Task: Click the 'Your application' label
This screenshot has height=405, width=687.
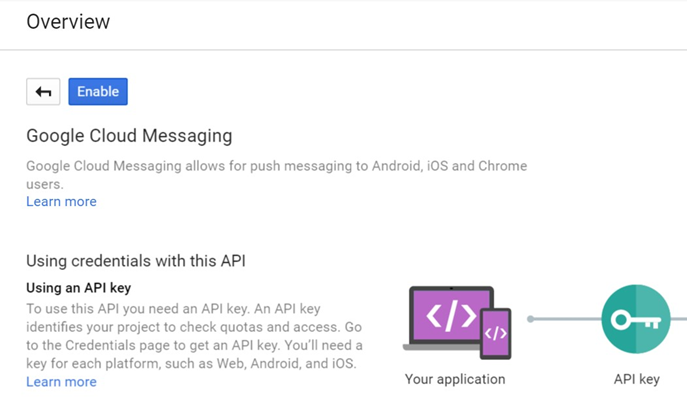Action: [455, 379]
